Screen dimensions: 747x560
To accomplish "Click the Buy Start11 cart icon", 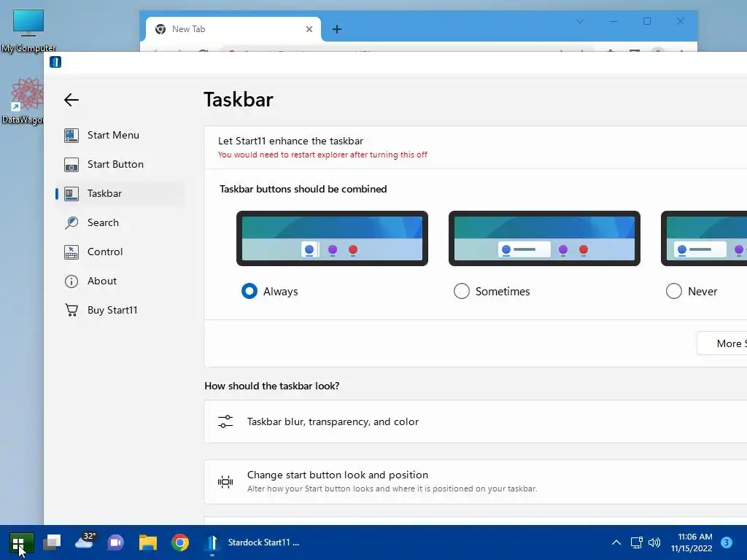I will tap(71, 310).
